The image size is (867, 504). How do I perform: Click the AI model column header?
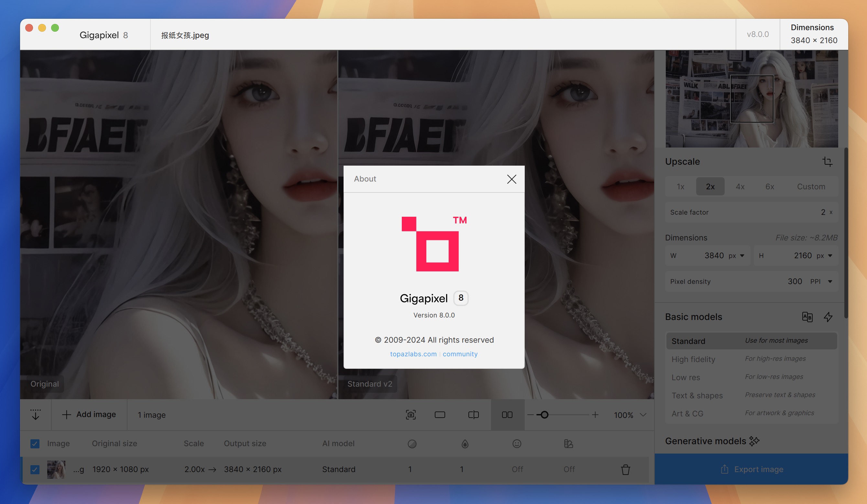point(338,444)
